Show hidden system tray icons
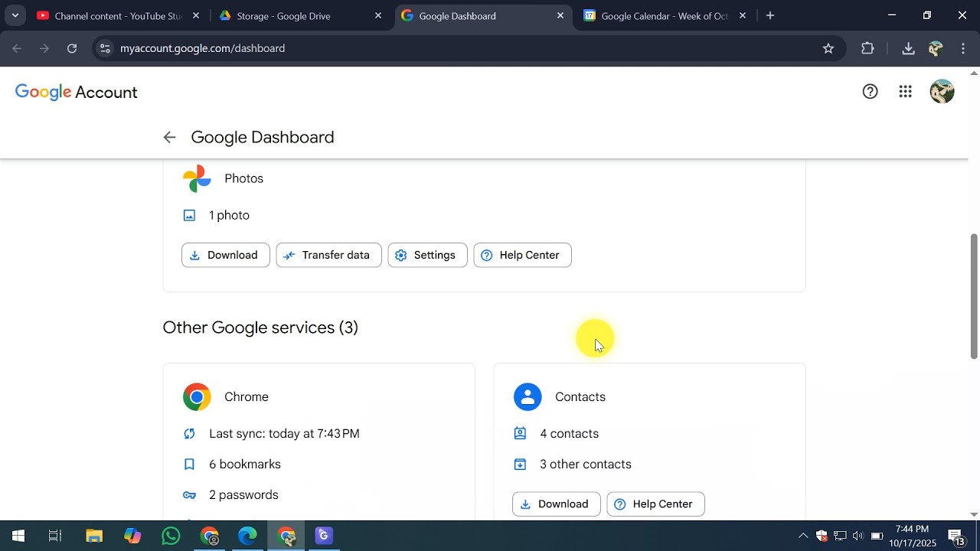 point(803,536)
